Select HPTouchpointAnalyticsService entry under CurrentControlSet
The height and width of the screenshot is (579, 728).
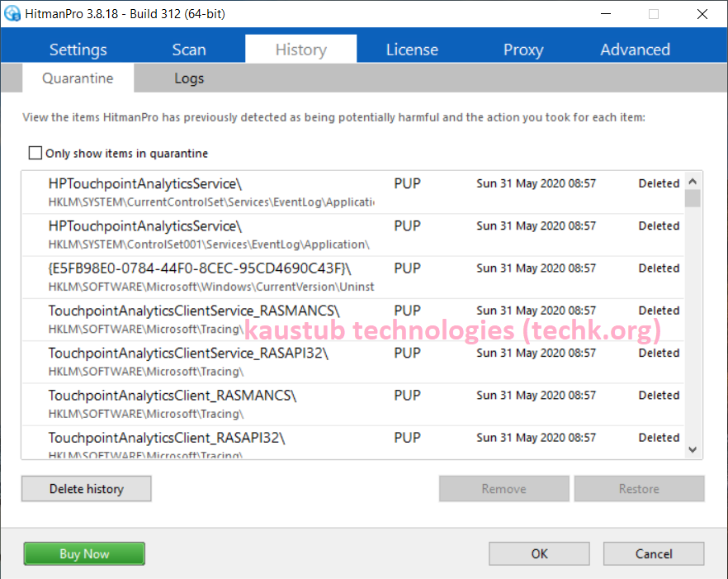point(353,192)
